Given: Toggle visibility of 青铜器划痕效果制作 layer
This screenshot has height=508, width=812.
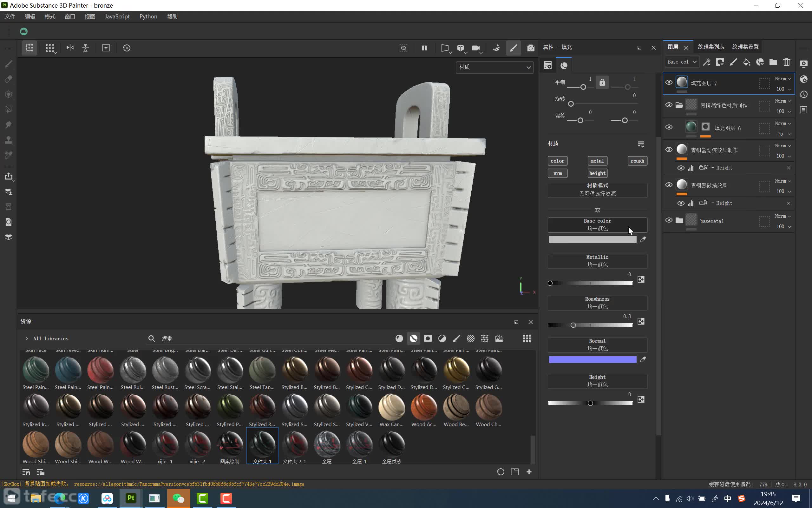Looking at the screenshot, I should [669, 150].
